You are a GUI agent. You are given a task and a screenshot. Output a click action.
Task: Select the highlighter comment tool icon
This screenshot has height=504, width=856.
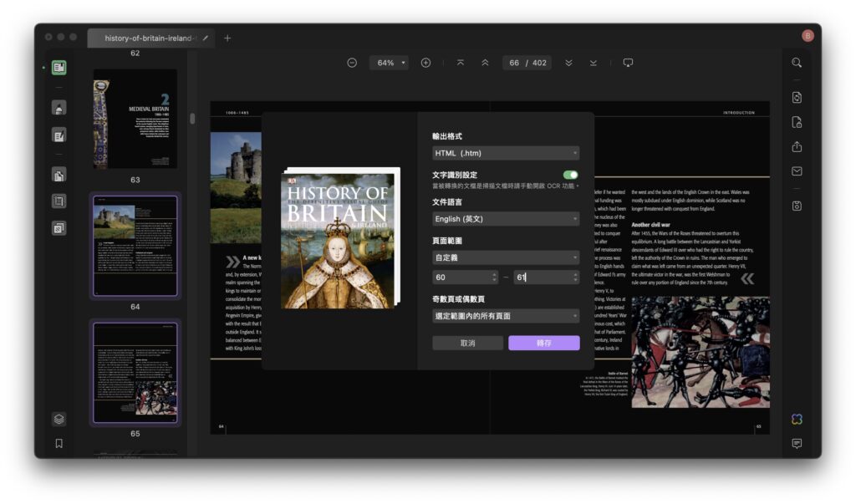coord(59,108)
